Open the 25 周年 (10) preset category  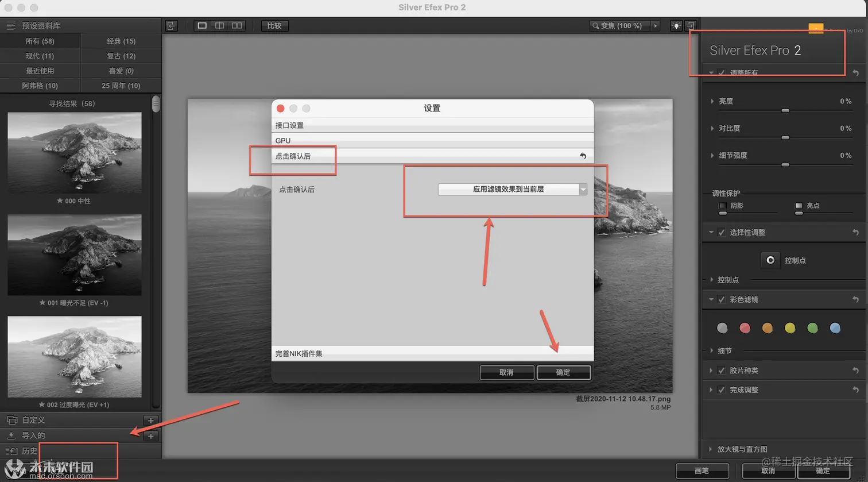tap(121, 86)
